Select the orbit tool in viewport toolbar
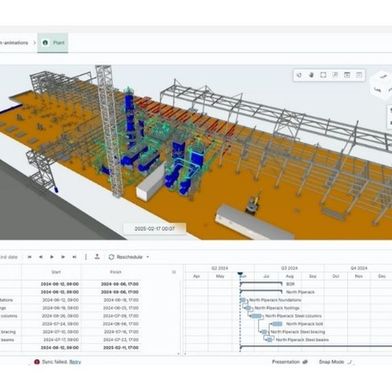 [299, 75]
